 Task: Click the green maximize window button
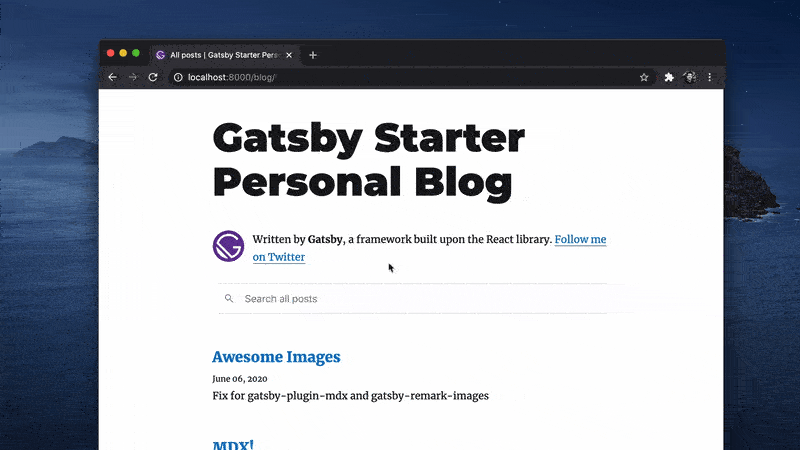[x=136, y=53]
